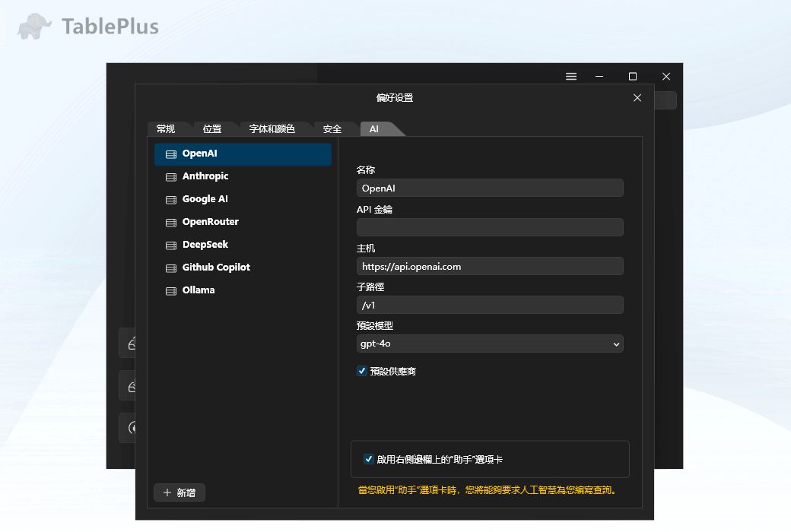The height and width of the screenshot is (532, 791).
Task: Click the Github Copilot provider icon
Action: coord(170,267)
